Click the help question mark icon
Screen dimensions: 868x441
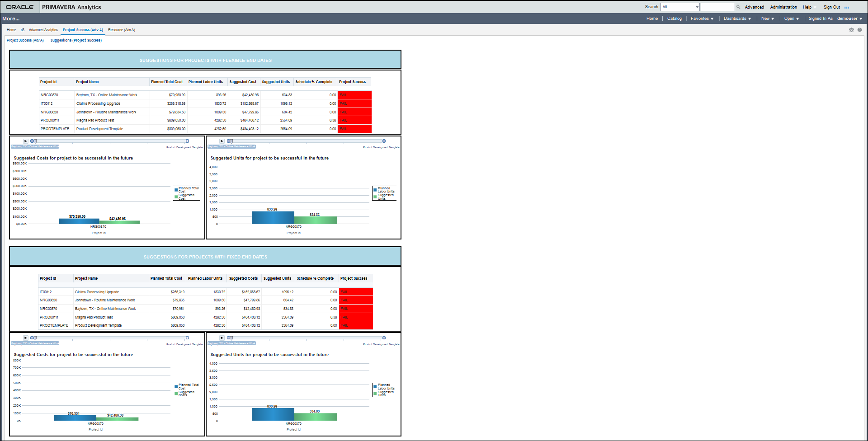pyautogui.click(x=860, y=29)
